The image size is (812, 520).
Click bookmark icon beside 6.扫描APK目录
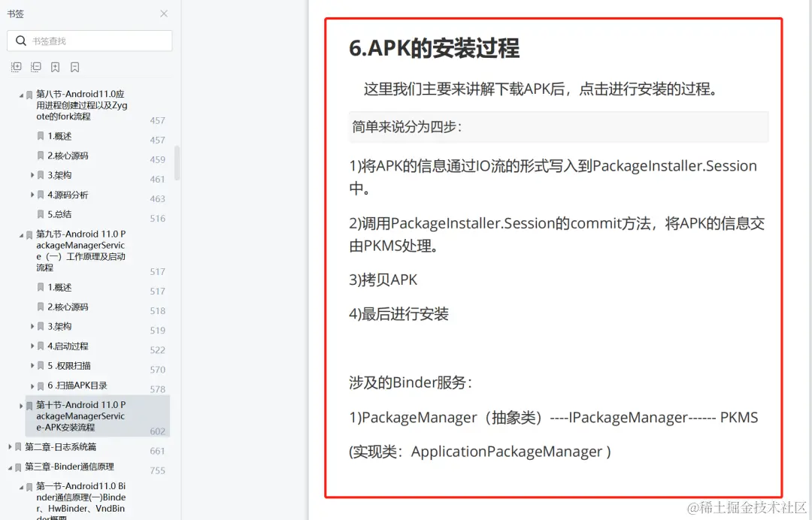point(41,386)
